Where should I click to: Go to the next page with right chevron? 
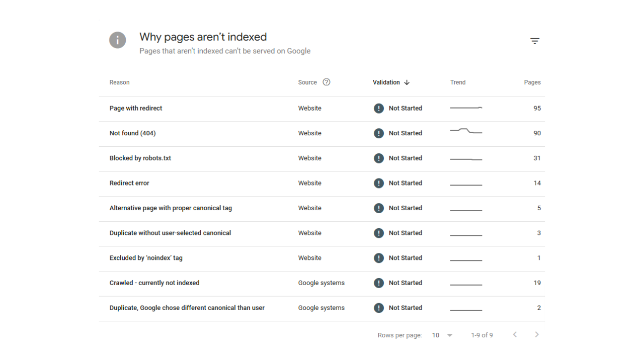[x=537, y=335]
